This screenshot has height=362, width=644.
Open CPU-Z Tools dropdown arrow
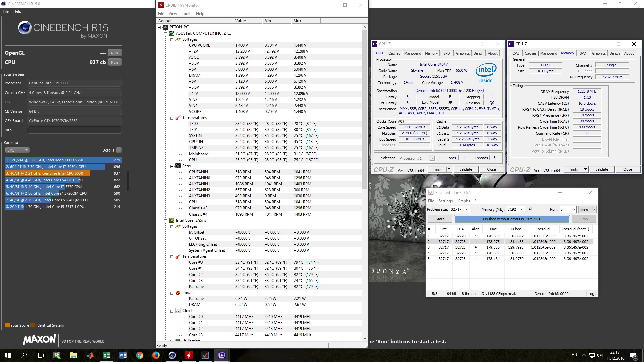pyautogui.click(x=449, y=169)
